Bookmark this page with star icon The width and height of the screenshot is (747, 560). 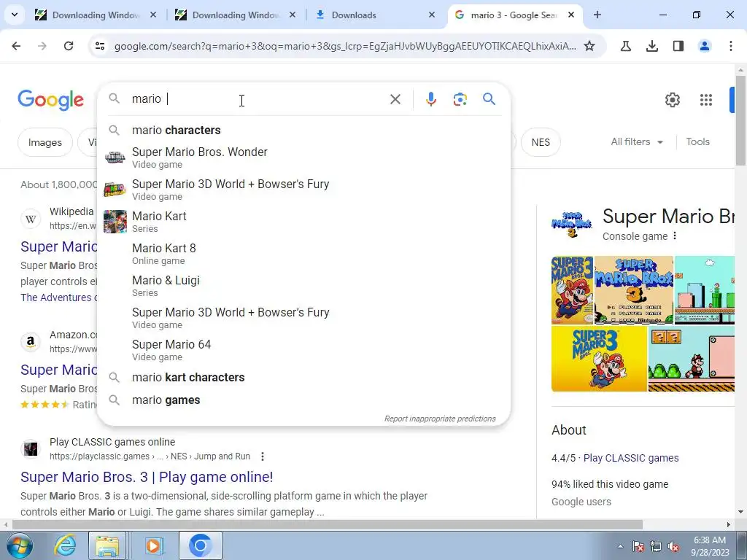pyautogui.click(x=589, y=46)
